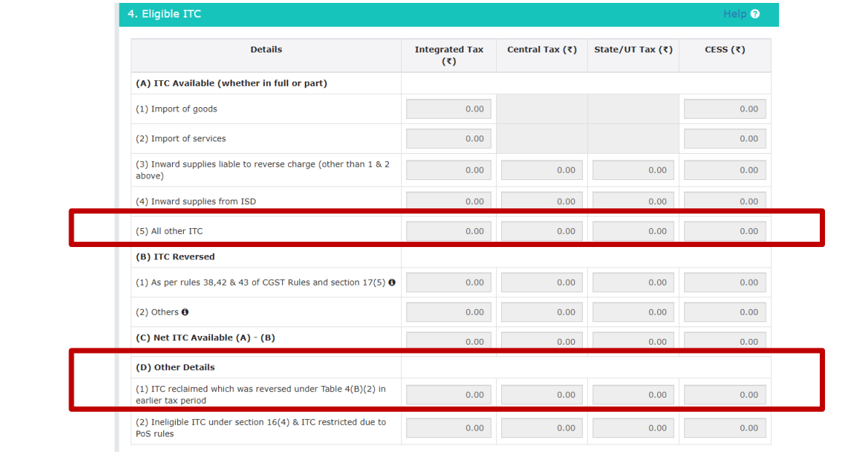The width and height of the screenshot is (868, 470).
Task: Select the Integrated Tax field for Ineligible ITC row
Action: tap(448, 428)
